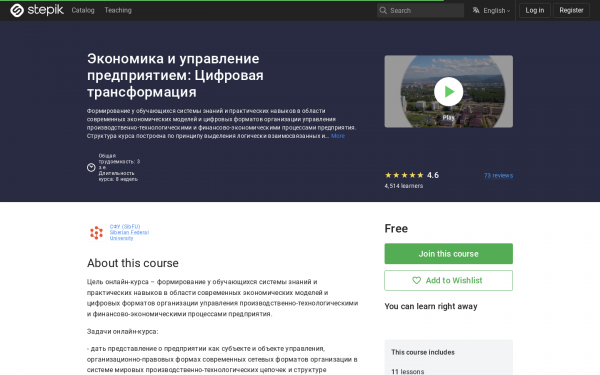The height and width of the screenshot is (375, 600).
Task: Click 'This course includes' heading
Action: (x=423, y=352)
